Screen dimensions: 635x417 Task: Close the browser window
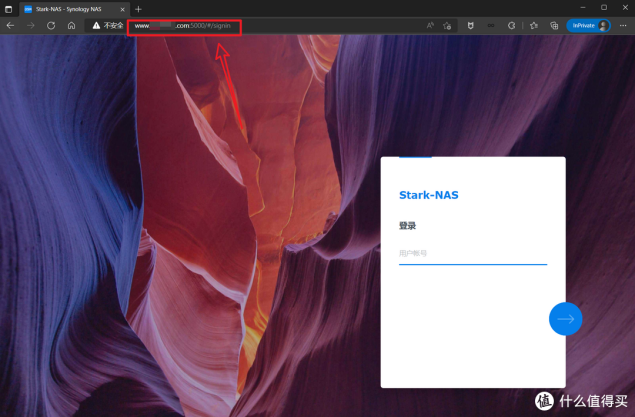pos(625,8)
